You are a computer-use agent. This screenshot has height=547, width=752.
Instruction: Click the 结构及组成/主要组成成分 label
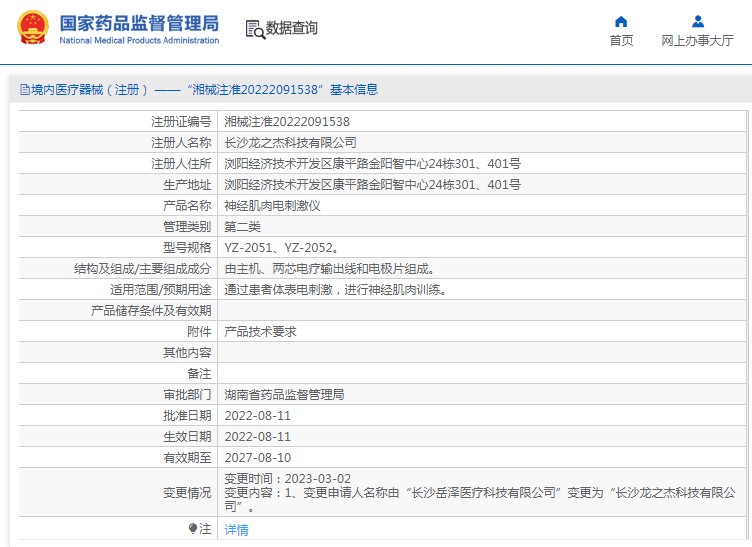(x=142, y=269)
